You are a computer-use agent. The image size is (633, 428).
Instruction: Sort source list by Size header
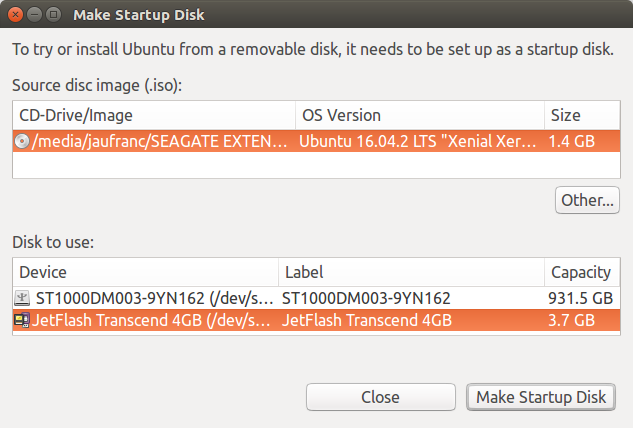tap(582, 115)
